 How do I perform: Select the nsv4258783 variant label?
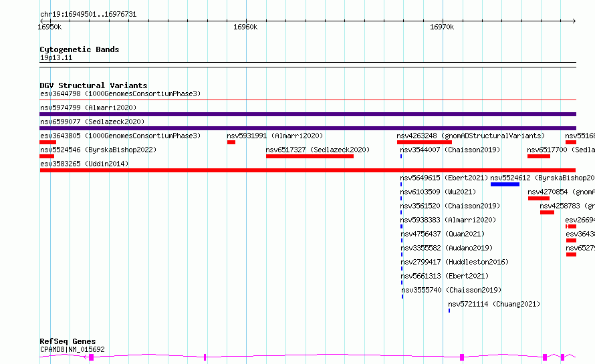[x=568, y=206]
